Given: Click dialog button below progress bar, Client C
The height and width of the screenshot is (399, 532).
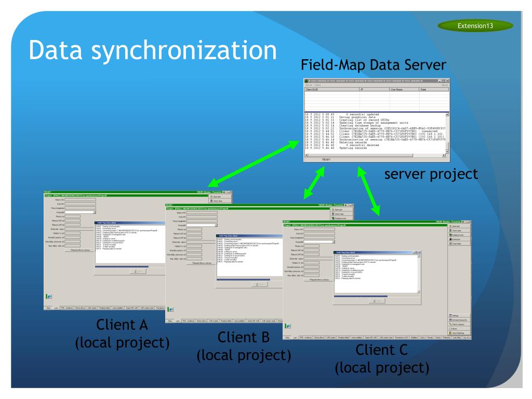Looking at the screenshot, I should [377, 301].
